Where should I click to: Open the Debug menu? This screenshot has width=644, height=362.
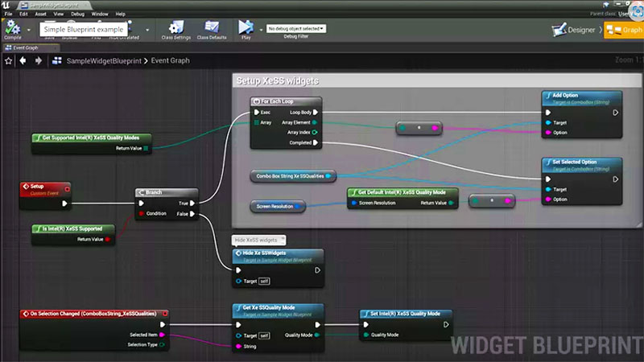point(77,14)
